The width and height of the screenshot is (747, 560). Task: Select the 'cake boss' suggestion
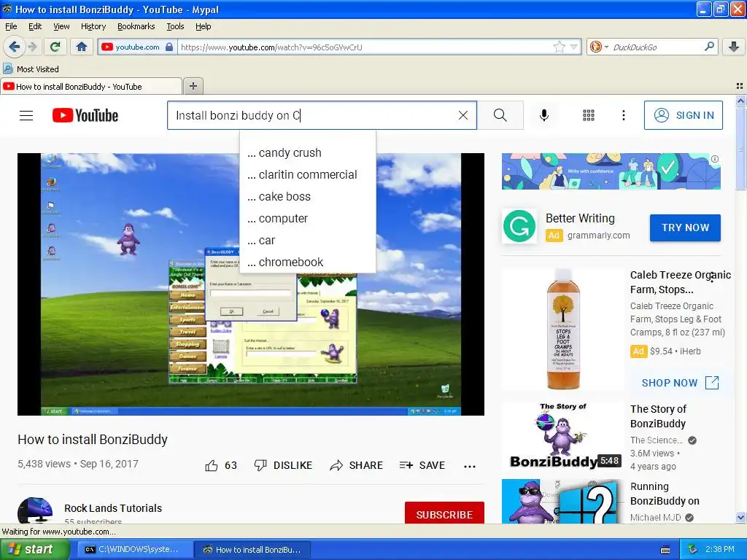click(308, 197)
